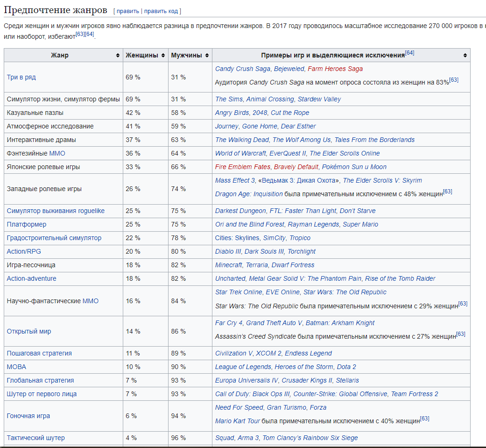The height and width of the screenshot is (448, 486).
Task: Open Counter-Strike: Global Offensive link
Action: pos(340,394)
